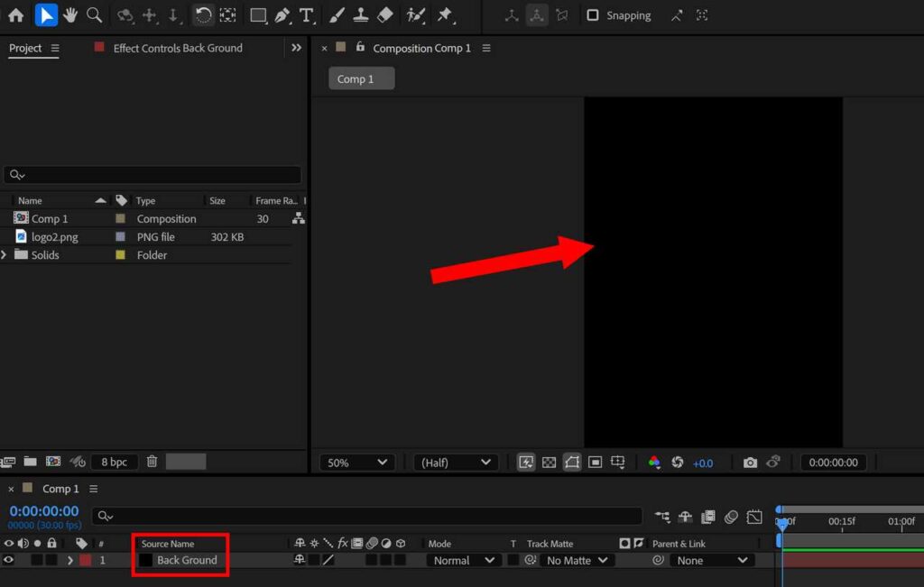This screenshot has height=587, width=924.
Task: Expand the Back Ground layer properties
Action: click(70, 561)
